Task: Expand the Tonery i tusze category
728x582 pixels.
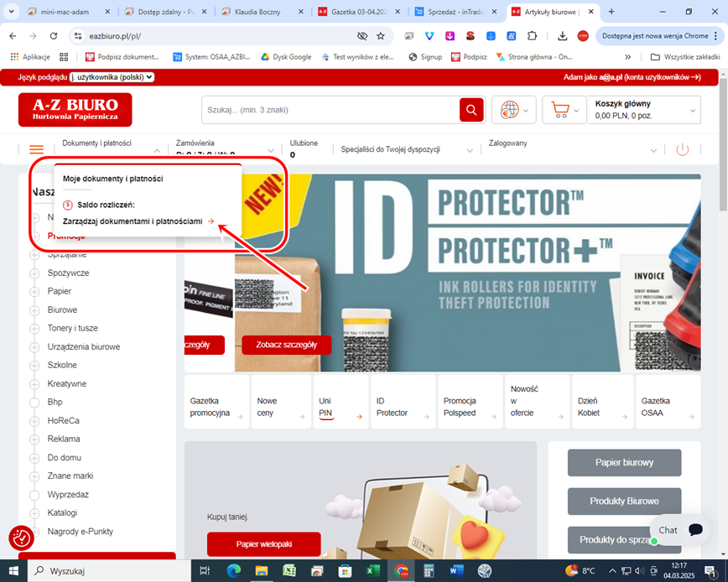Action: (34, 329)
